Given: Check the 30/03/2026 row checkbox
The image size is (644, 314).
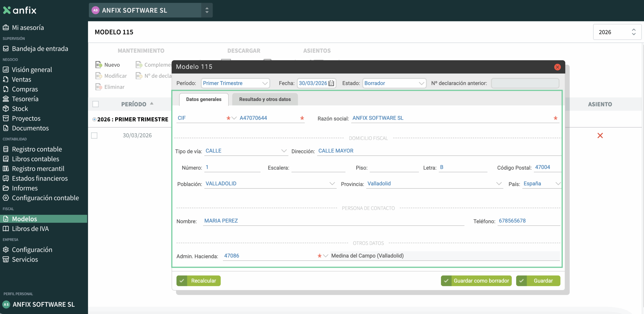Looking at the screenshot, I should (x=94, y=135).
